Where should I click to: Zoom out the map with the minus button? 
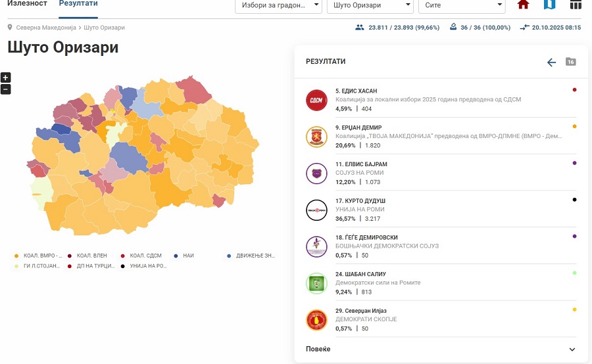pos(5,89)
